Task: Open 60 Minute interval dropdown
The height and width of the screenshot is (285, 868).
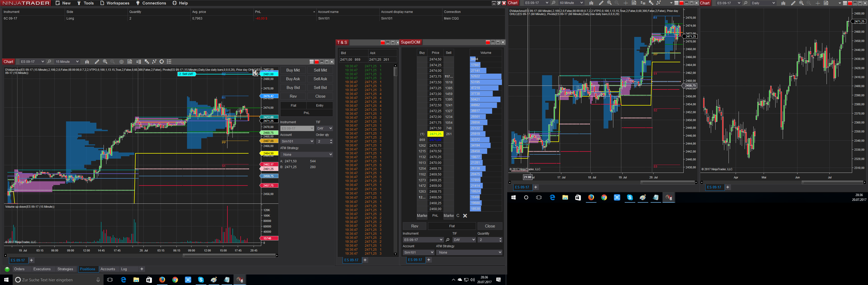Action: click(571, 3)
